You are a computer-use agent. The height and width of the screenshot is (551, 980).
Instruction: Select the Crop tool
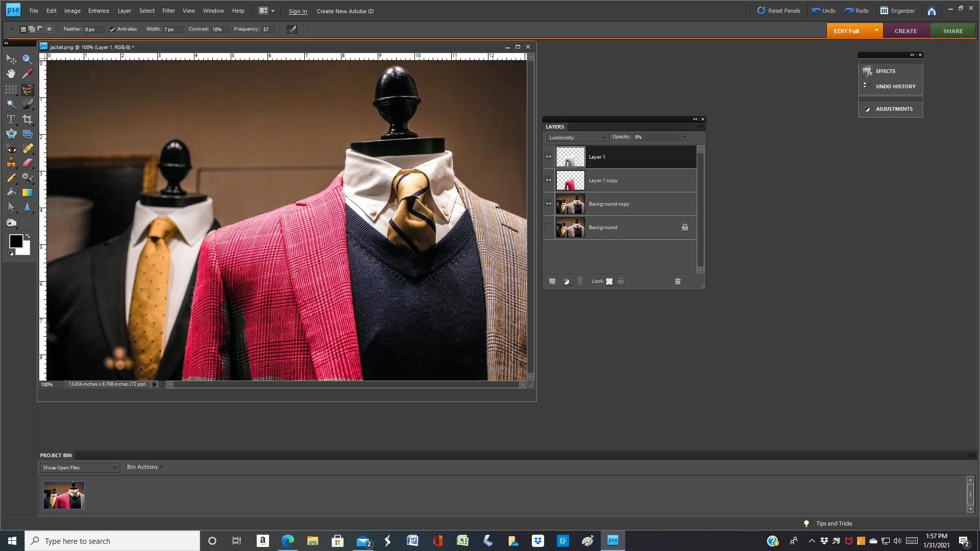(x=27, y=119)
